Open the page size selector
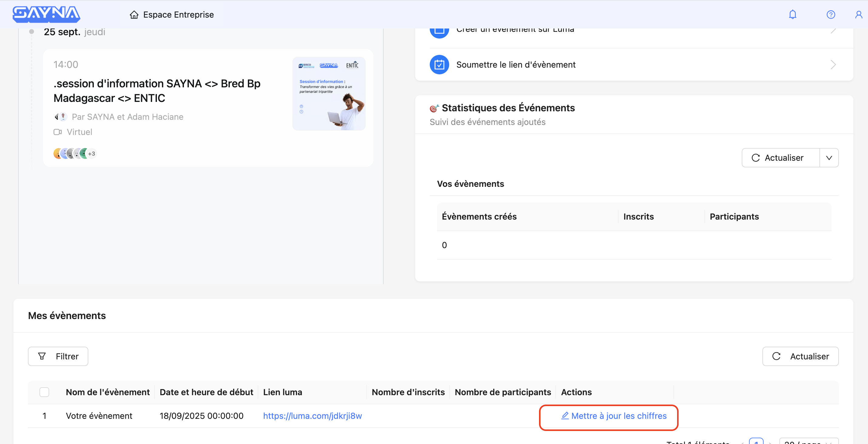Image resolution: width=868 pixels, height=444 pixels. (x=808, y=441)
